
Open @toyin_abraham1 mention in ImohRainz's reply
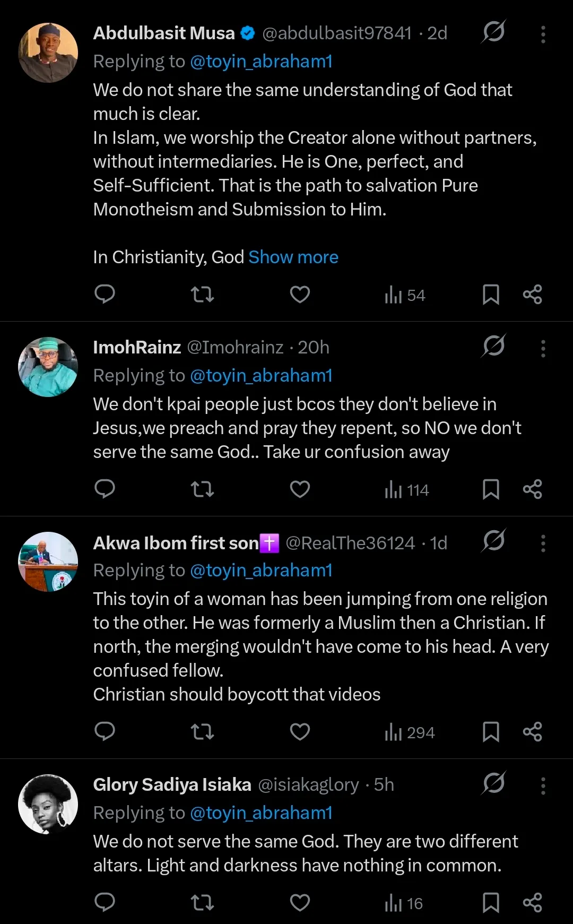(x=261, y=376)
